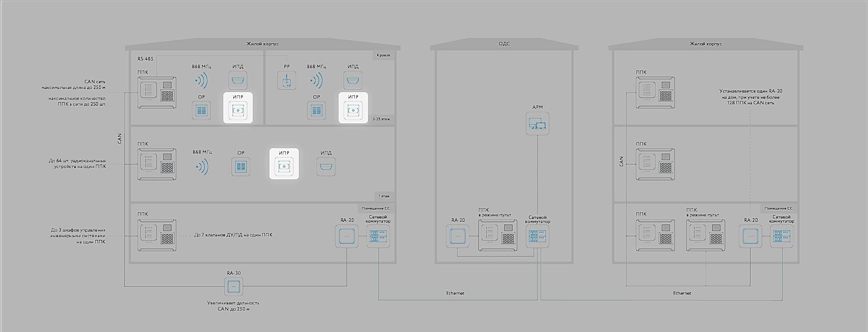Click the RA-20 icon in the right building
Screen dimensions: 868x332
(x=750, y=236)
